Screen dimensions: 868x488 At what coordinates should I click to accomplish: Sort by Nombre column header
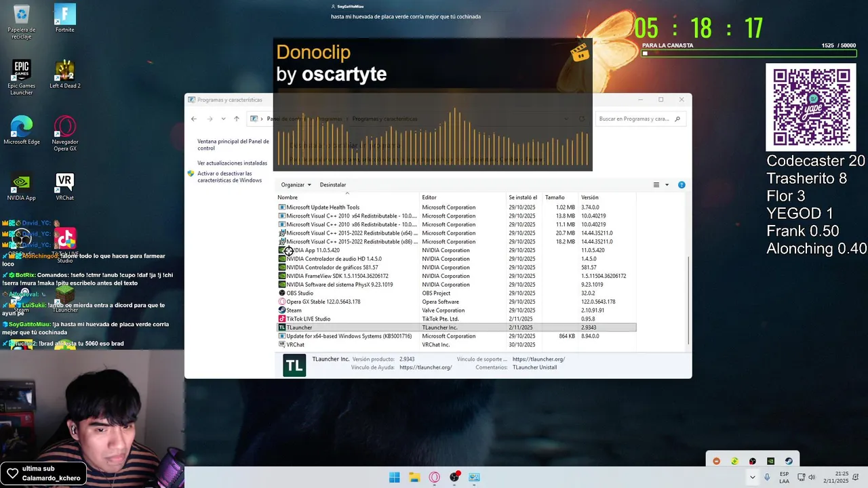pos(346,197)
